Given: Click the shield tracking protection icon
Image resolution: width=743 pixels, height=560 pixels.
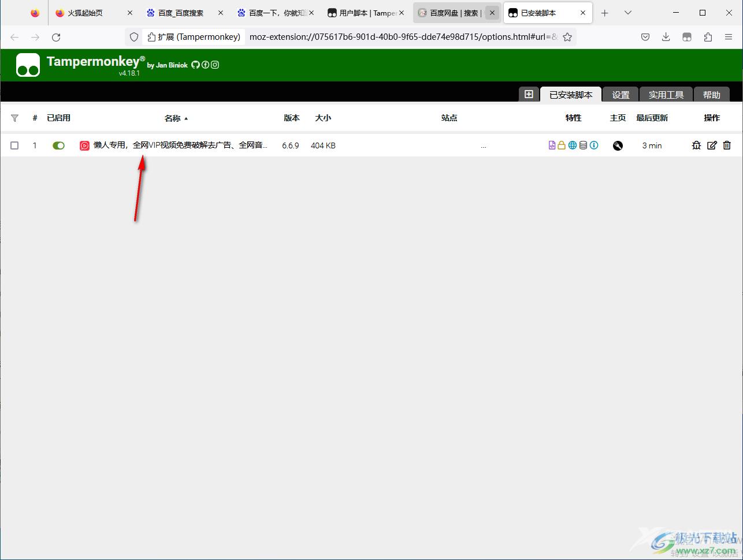Looking at the screenshot, I should pos(134,37).
